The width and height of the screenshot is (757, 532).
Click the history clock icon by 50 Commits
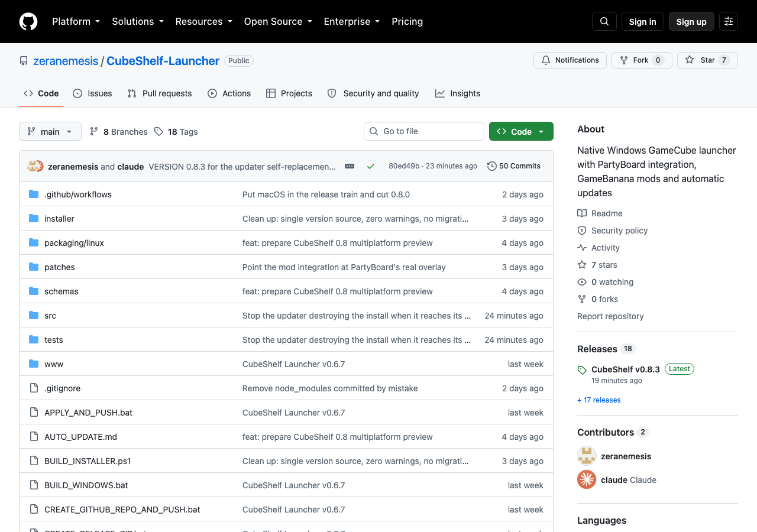(x=491, y=166)
